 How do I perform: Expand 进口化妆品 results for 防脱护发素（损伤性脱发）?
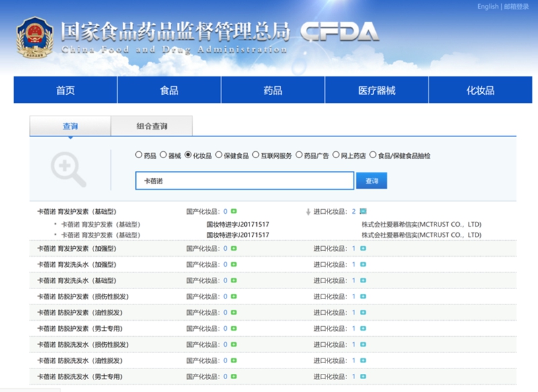click(363, 297)
